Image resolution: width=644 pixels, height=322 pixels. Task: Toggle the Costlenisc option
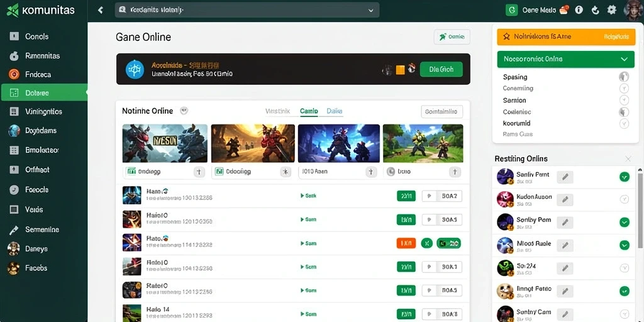[623, 112]
